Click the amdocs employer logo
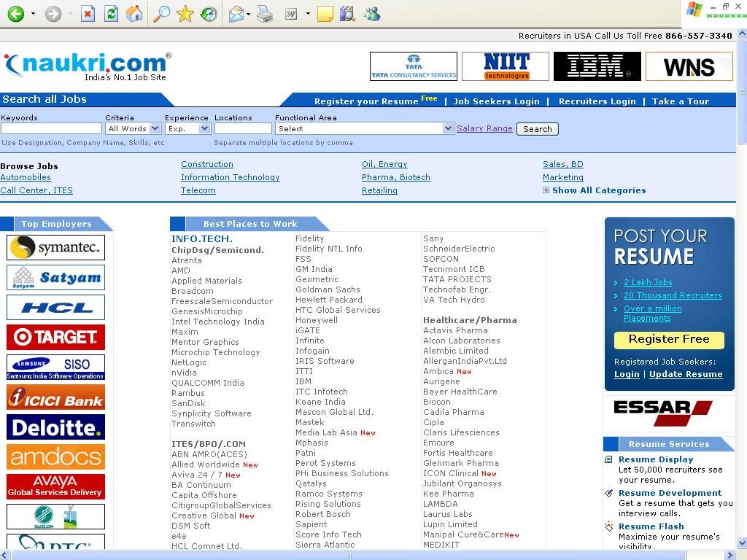Image resolution: width=747 pixels, height=560 pixels. click(x=55, y=457)
